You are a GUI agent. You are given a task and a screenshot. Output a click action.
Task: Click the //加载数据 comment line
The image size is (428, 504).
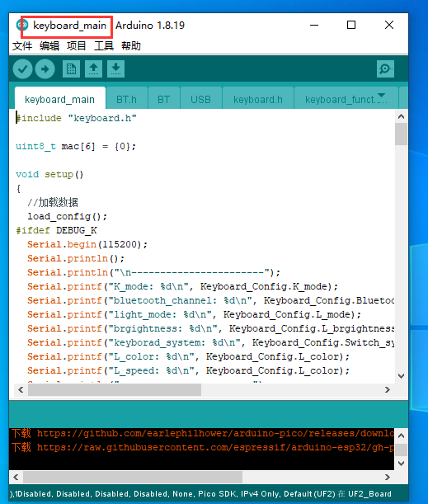click(53, 202)
